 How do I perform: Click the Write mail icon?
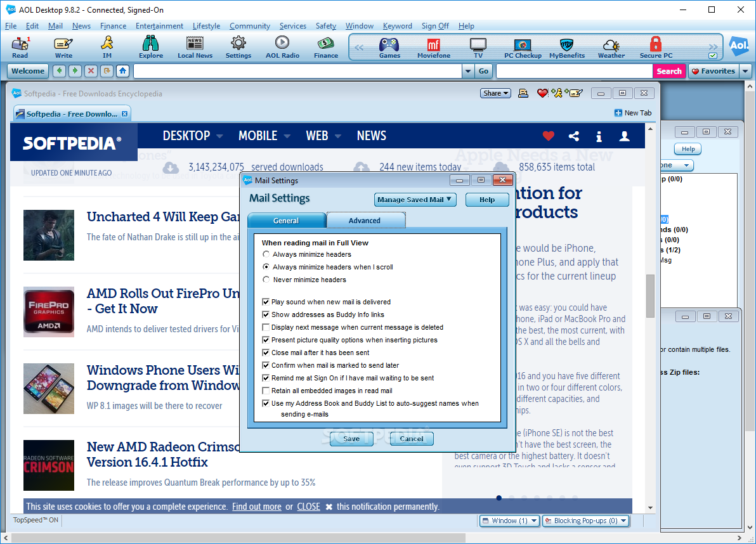pyautogui.click(x=63, y=48)
